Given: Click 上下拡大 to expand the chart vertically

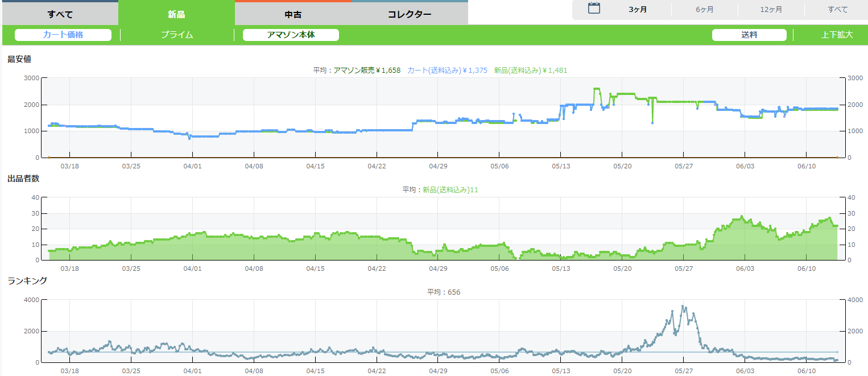Looking at the screenshot, I should (837, 35).
